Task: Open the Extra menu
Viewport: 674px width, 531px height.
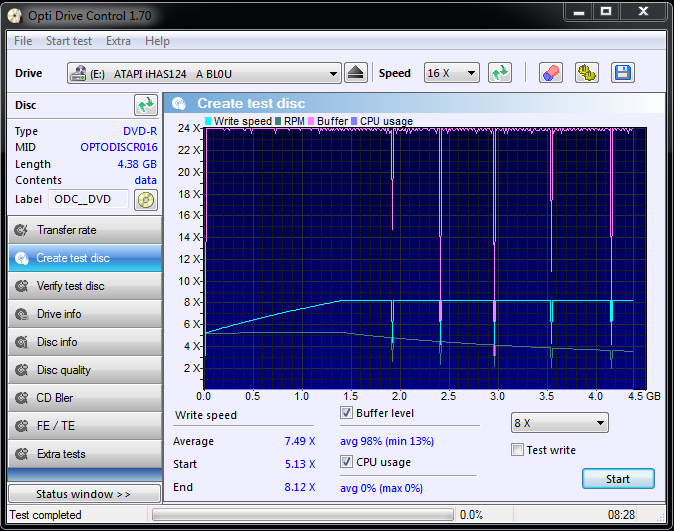Action: click(118, 41)
